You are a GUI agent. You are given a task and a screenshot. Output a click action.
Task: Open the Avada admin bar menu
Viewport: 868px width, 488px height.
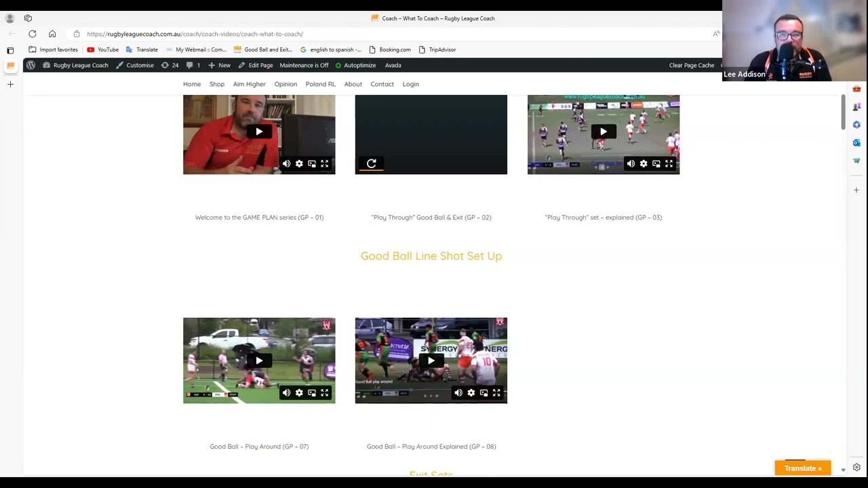tap(393, 65)
